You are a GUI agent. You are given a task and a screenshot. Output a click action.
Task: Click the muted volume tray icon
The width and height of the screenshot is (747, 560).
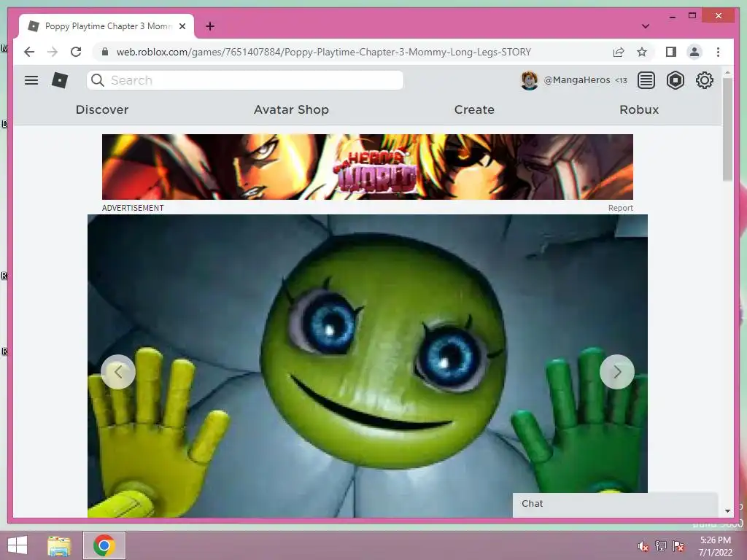643,546
